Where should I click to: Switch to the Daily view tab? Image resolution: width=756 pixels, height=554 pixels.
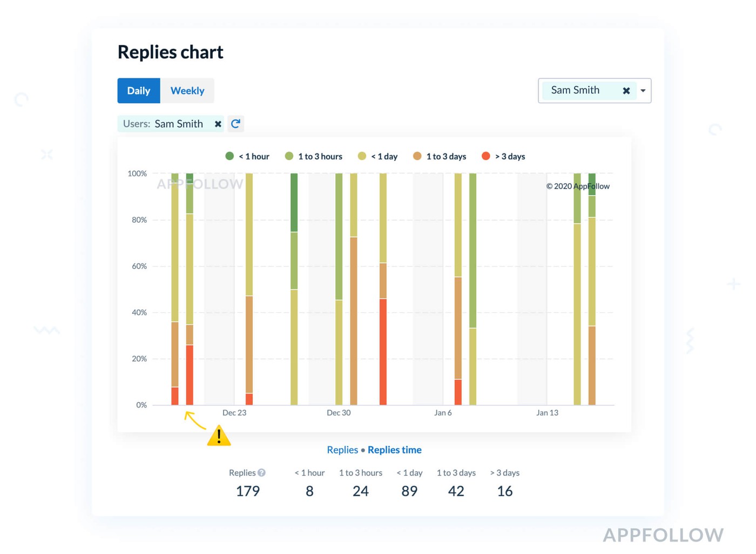pyautogui.click(x=139, y=91)
